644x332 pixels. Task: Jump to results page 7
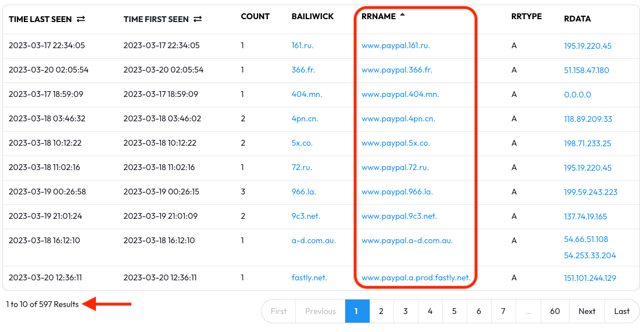(503, 311)
